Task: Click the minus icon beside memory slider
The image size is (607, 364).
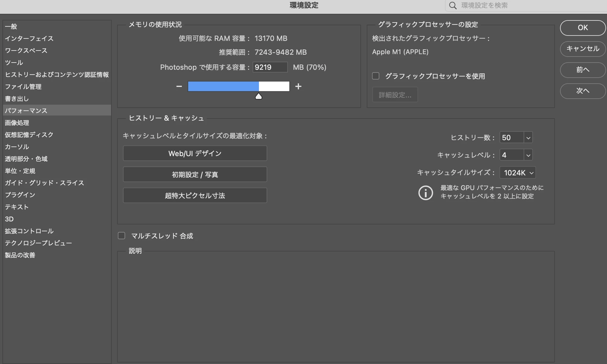Action: pos(179,87)
